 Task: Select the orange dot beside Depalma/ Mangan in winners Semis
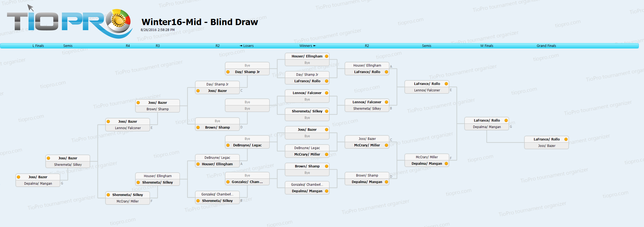(446, 164)
